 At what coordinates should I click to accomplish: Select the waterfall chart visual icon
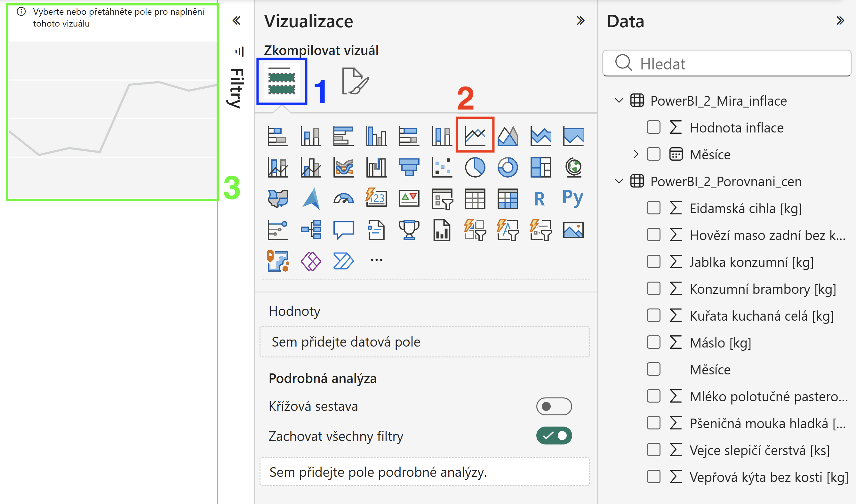pyautogui.click(x=376, y=167)
